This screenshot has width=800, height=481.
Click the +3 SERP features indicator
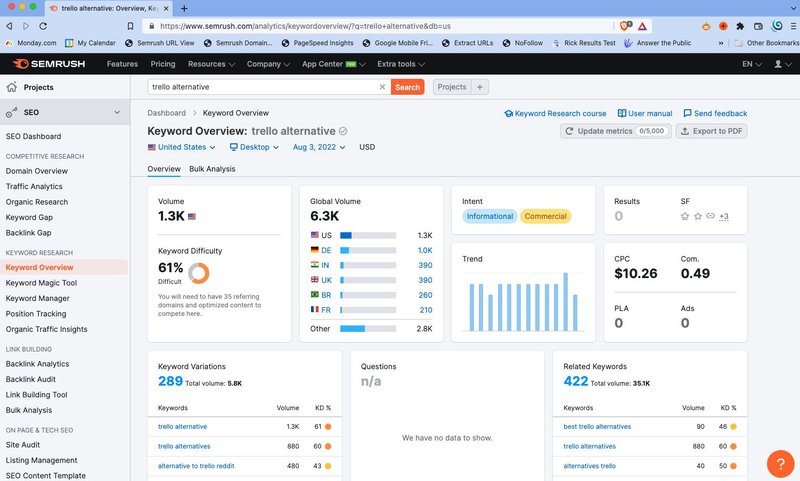coord(723,216)
